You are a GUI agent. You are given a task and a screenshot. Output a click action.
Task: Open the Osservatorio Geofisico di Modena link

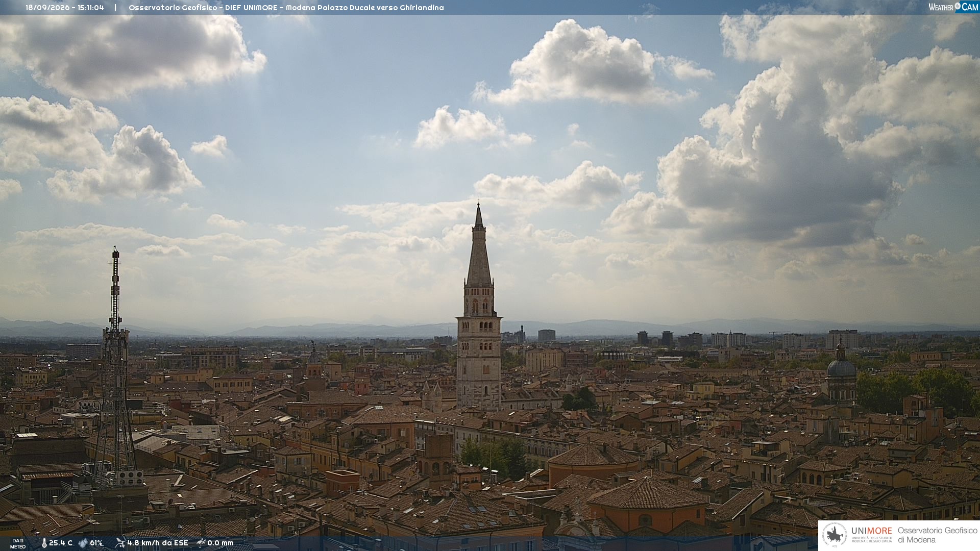pyautogui.click(x=937, y=535)
